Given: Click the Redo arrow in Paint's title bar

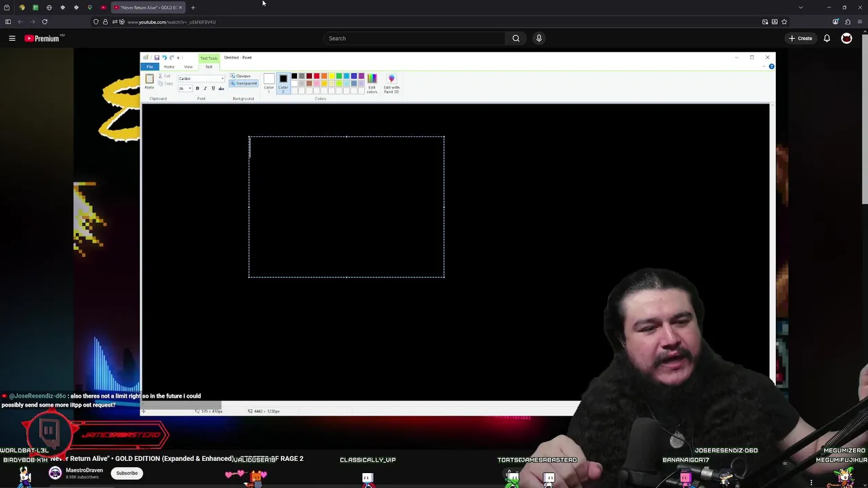Looking at the screenshot, I should pyautogui.click(x=172, y=58).
